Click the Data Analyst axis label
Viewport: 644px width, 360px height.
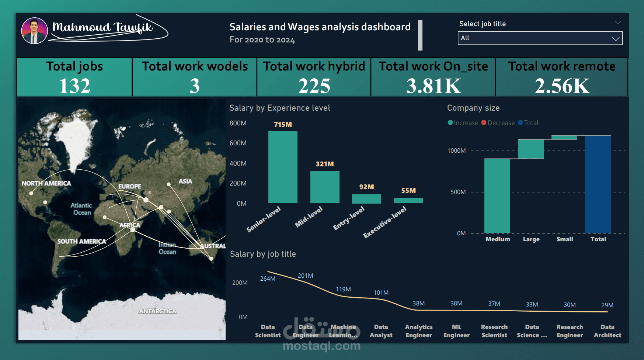tap(381, 331)
